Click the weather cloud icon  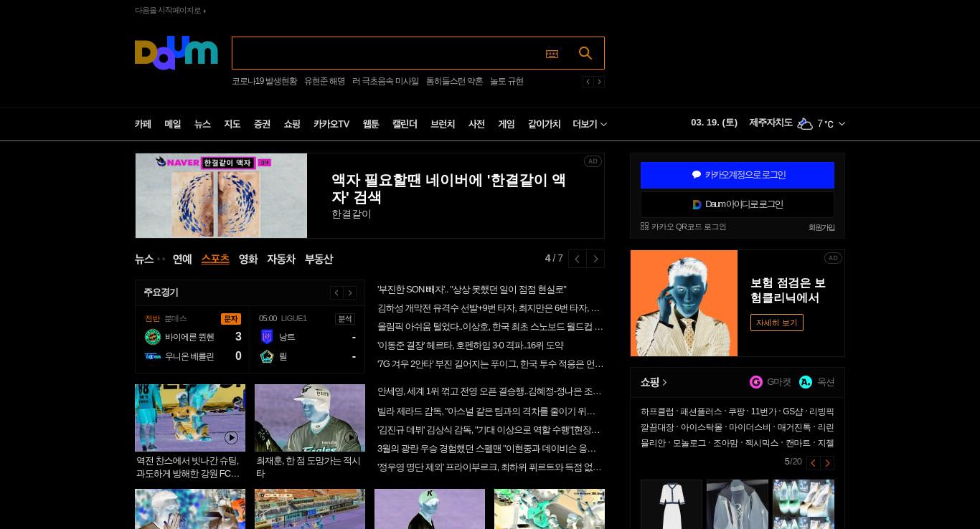[805, 124]
